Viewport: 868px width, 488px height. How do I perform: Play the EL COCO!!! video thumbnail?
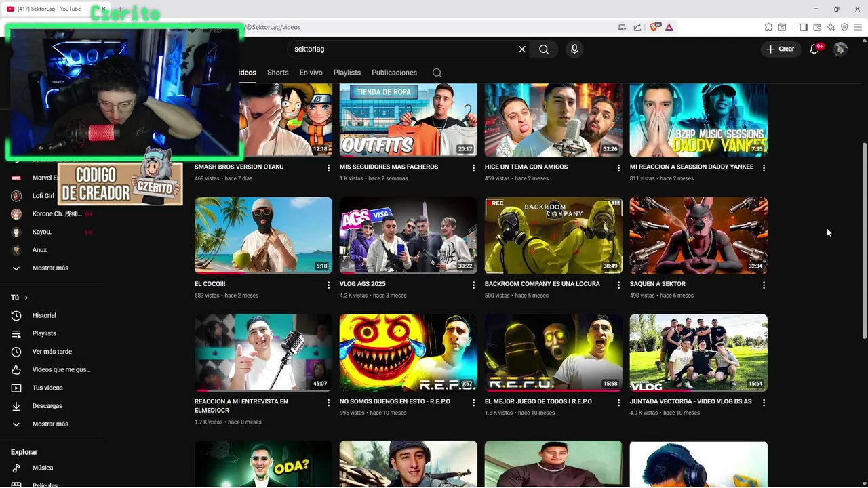tap(263, 235)
